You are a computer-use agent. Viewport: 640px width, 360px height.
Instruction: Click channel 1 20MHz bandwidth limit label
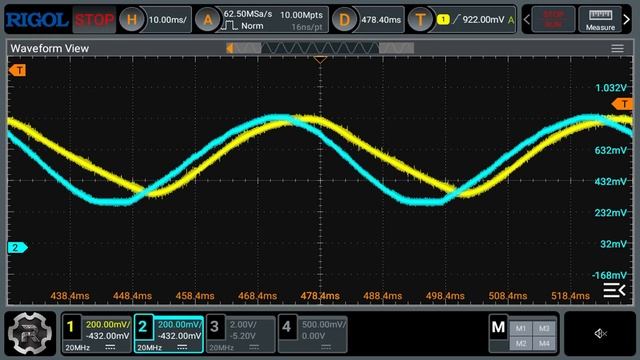pyautogui.click(x=78, y=348)
